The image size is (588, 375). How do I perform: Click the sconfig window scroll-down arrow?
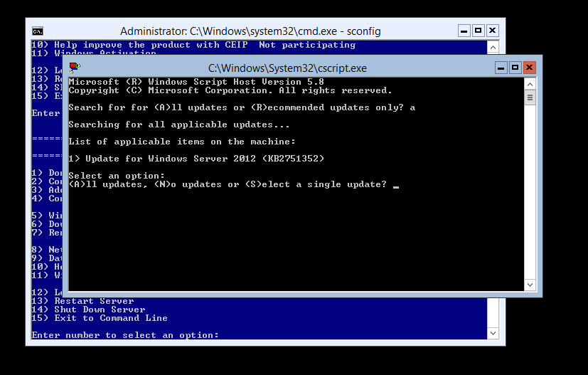pos(493,333)
